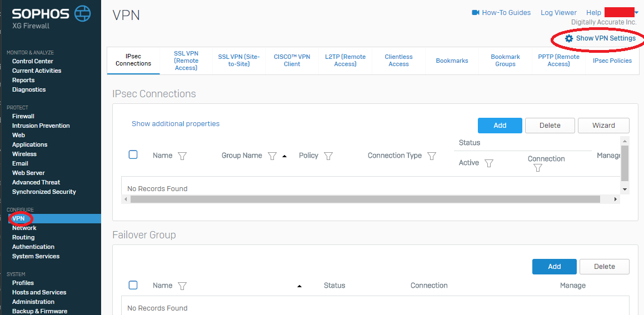Open System Services in sidebar
The height and width of the screenshot is (315, 644).
36,256
